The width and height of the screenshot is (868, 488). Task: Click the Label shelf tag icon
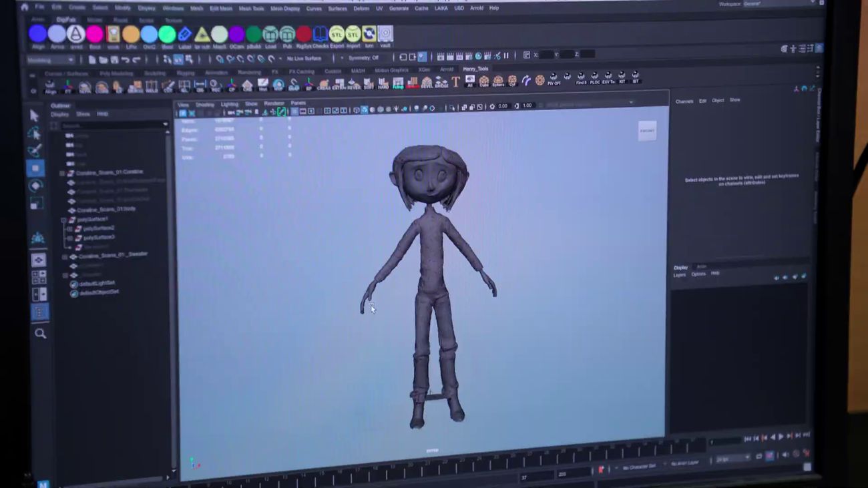pyautogui.click(x=184, y=35)
